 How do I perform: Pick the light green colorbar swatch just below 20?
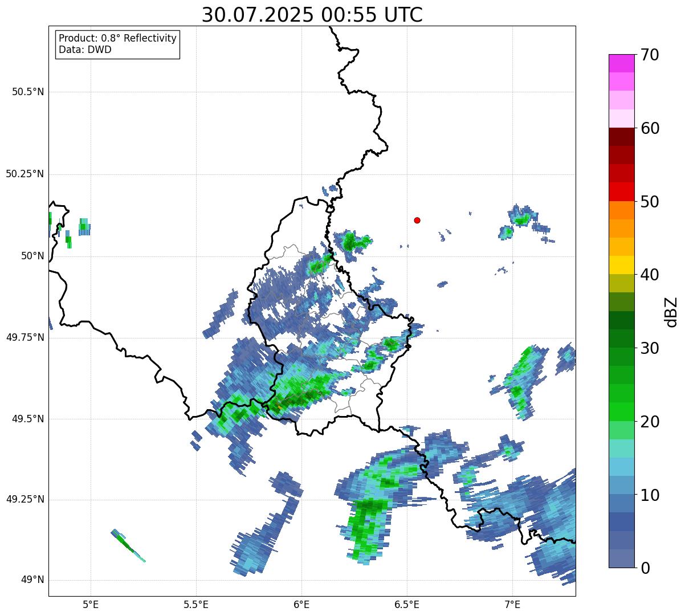point(621,430)
